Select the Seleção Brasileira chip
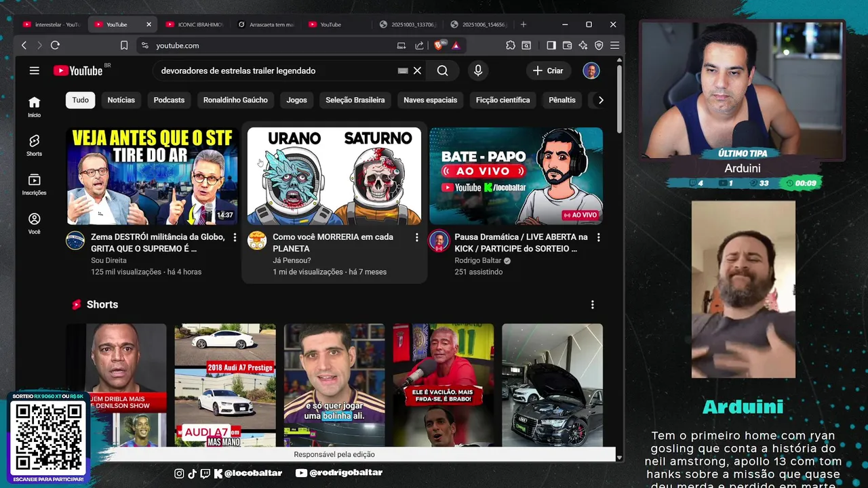This screenshot has height=488, width=868. pos(355,100)
